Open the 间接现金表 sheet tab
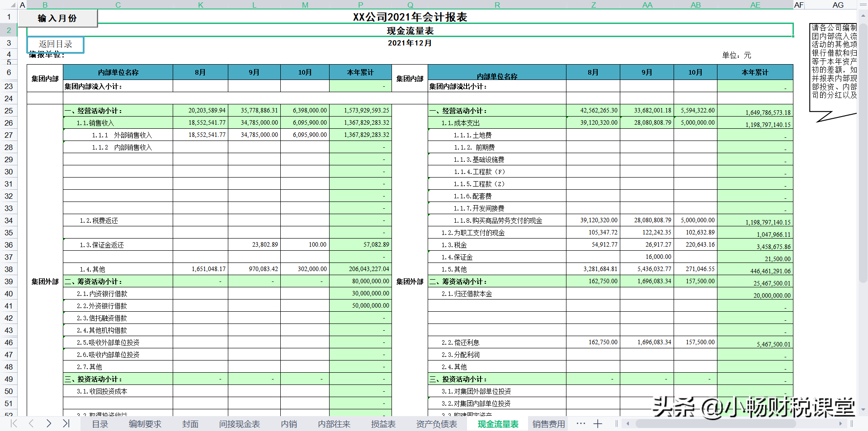Viewport: 868px width, 431px height. click(240, 424)
